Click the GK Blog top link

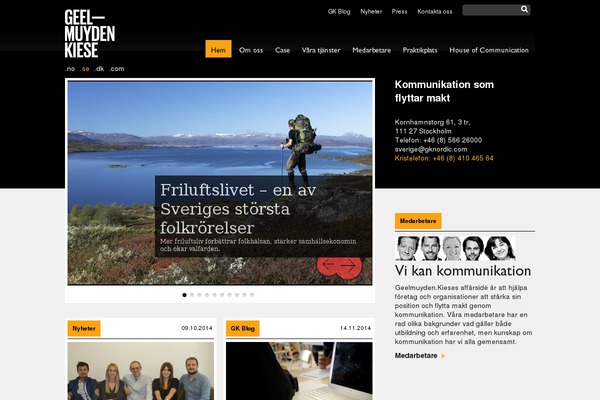pyautogui.click(x=339, y=11)
